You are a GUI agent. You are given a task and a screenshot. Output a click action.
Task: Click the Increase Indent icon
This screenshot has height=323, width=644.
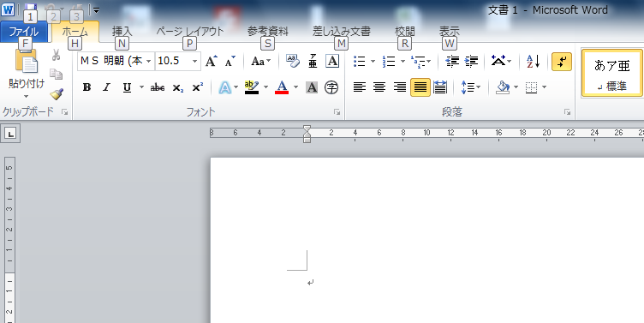[x=471, y=62]
